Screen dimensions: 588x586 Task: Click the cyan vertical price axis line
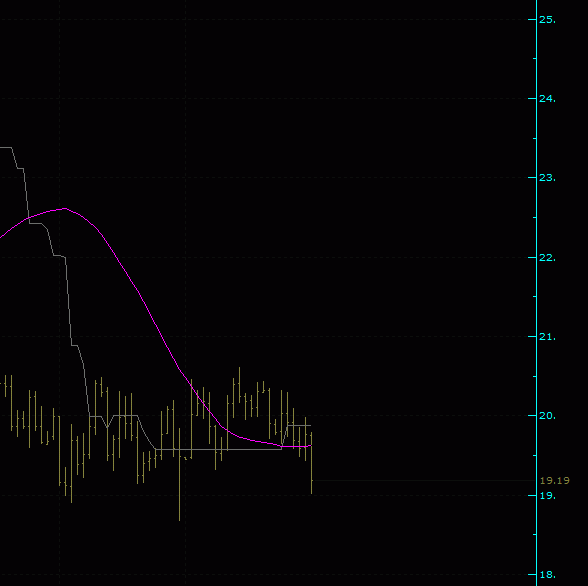click(x=537, y=293)
